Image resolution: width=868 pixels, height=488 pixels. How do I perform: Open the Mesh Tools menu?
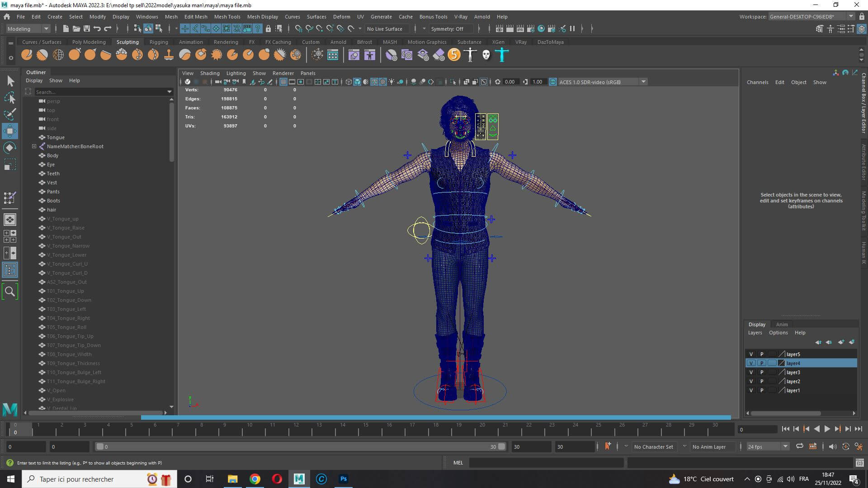(x=227, y=17)
